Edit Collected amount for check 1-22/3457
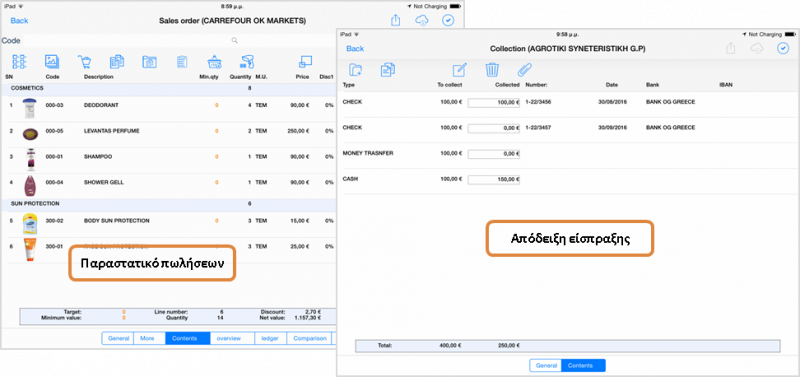Screen dimensions: 800x377 click(494, 128)
